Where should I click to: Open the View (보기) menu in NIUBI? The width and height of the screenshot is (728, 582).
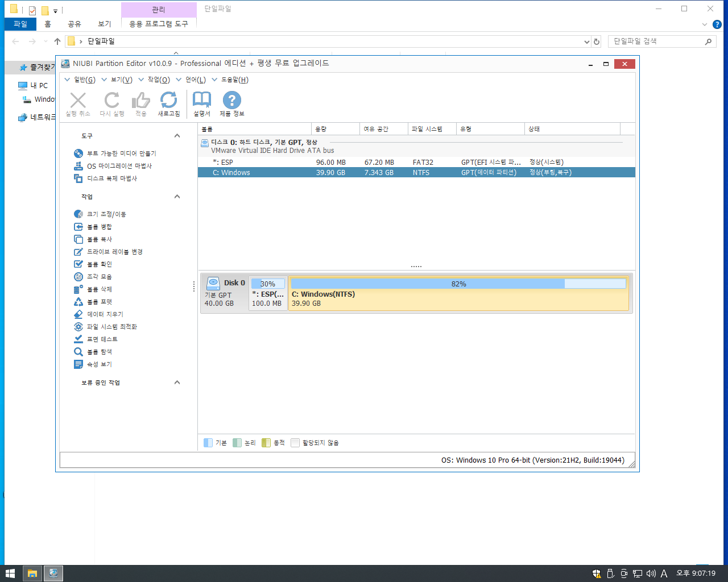pyautogui.click(x=117, y=80)
